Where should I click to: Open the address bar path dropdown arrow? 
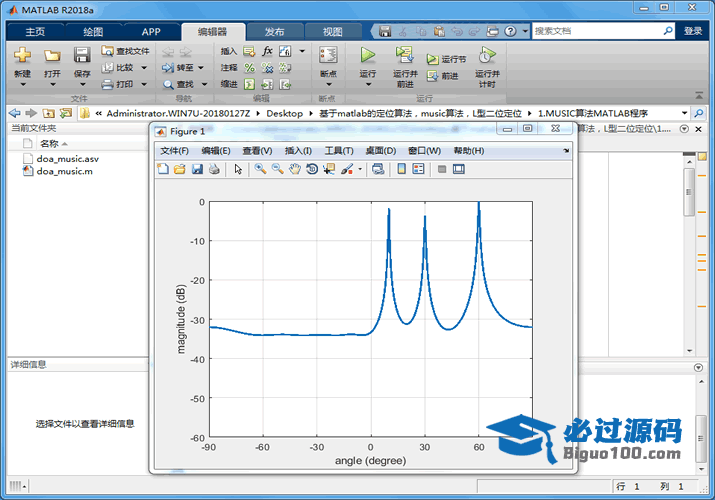[684, 113]
